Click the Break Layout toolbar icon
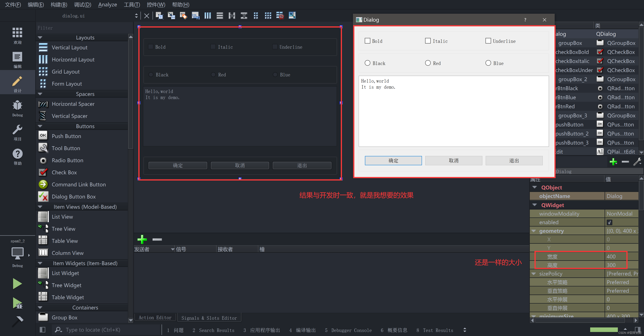644x336 pixels. coord(280,16)
